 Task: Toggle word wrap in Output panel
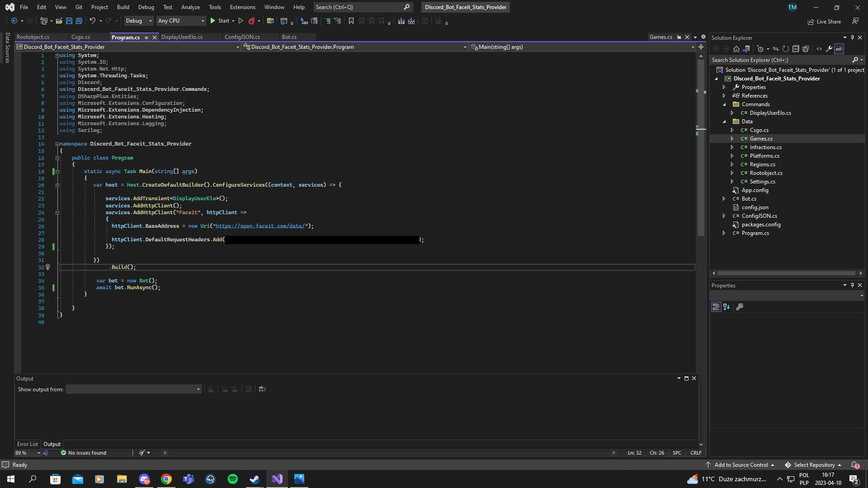tap(262, 389)
